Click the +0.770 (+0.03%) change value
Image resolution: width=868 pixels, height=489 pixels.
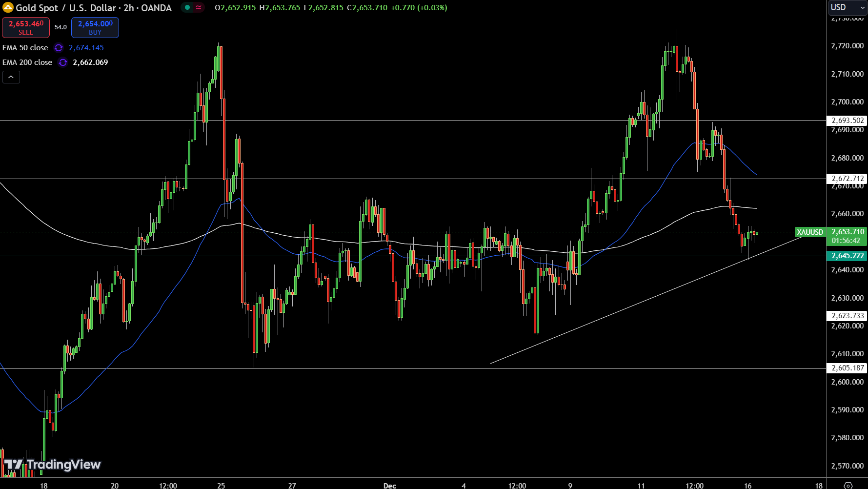click(x=419, y=8)
